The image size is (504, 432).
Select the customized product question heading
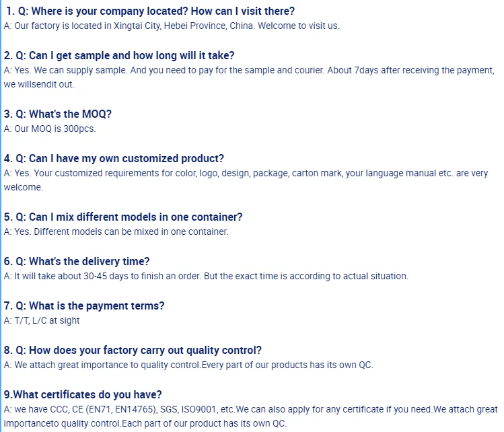(x=114, y=159)
